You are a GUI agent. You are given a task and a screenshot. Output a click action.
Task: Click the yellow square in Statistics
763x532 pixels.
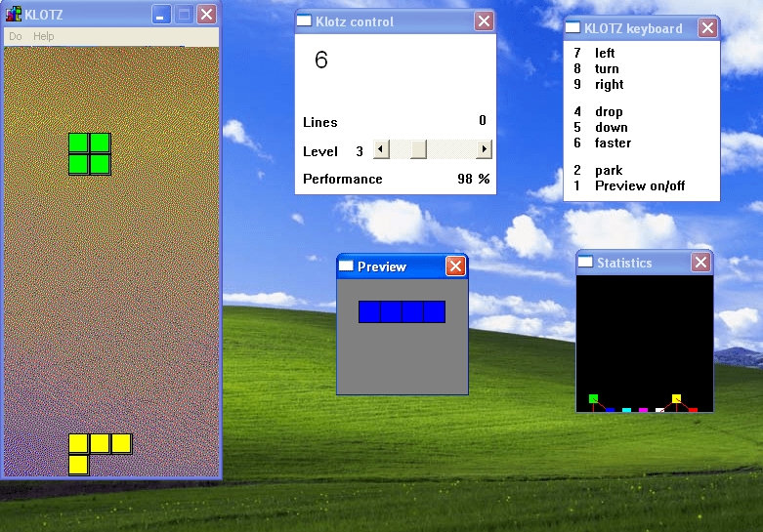(x=676, y=398)
